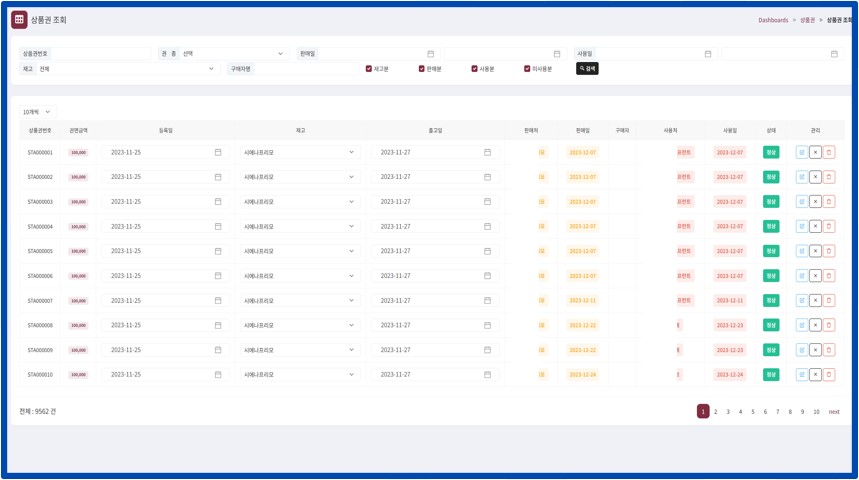Open calendar for STA000003 release date
Image resolution: width=859 pixels, height=480 pixels.
tap(488, 202)
